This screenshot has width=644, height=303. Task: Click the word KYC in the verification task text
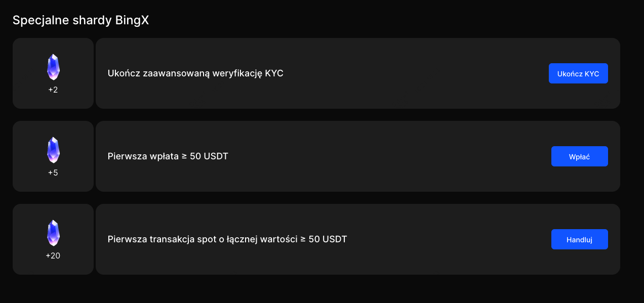coord(274,73)
